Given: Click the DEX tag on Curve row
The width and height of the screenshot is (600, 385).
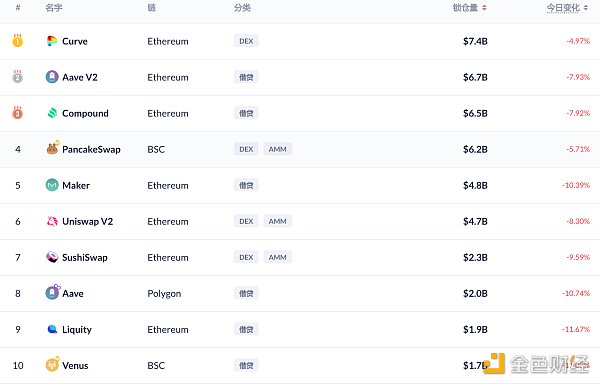Looking at the screenshot, I should (x=246, y=41).
